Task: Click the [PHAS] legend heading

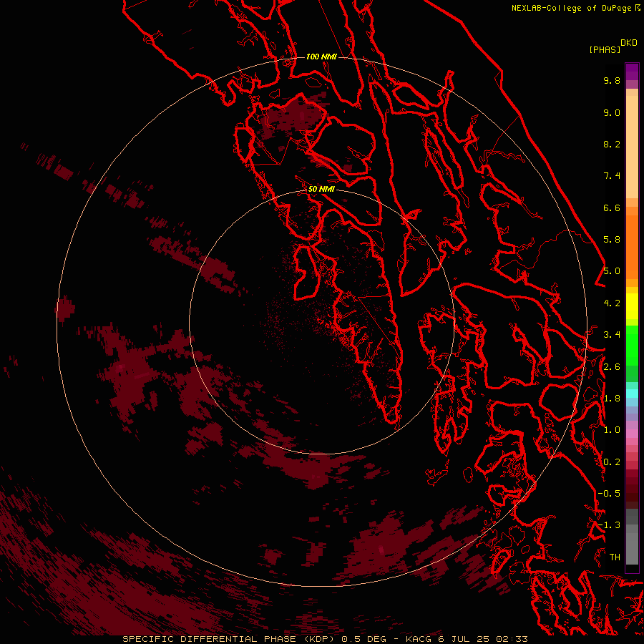Action: click(x=605, y=49)
